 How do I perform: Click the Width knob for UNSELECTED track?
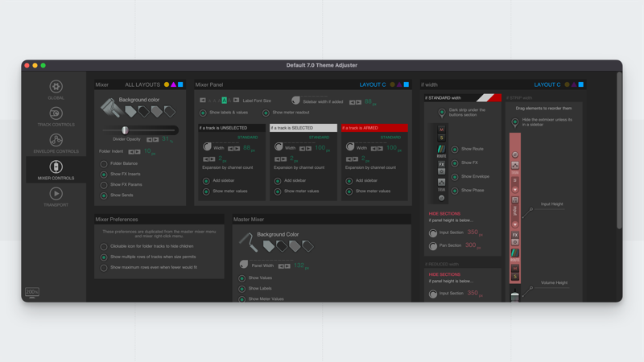coord(207,146)
